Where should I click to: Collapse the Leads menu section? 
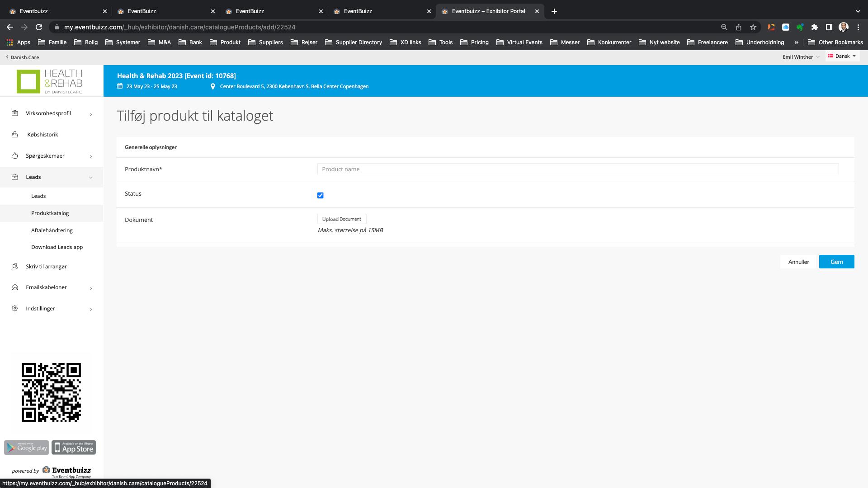(x=91, y=178)
